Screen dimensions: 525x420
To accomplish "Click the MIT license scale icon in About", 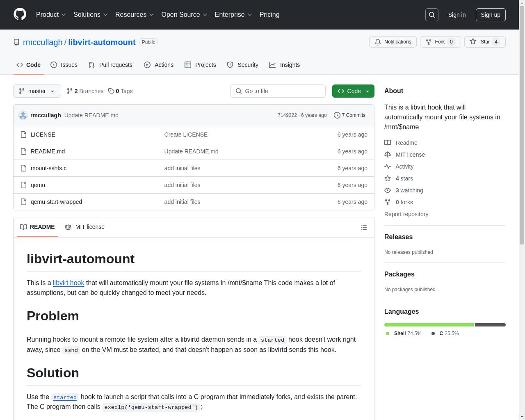I will click(388, 155).
